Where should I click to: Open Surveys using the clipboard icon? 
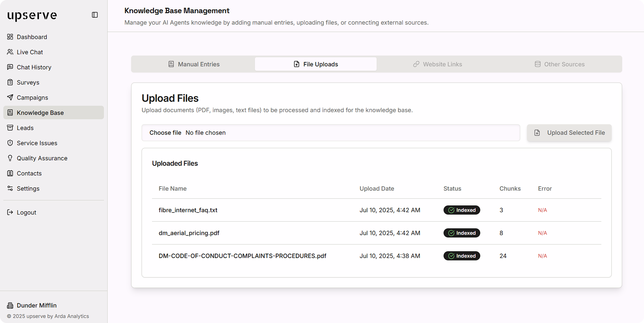[x=10, y=82]
